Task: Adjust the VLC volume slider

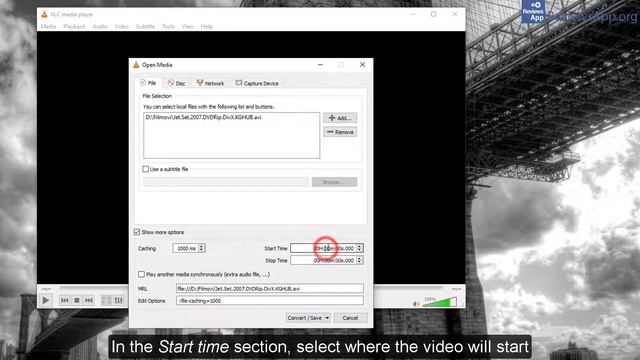Action: pyautogui.click(x=440, y=302)
